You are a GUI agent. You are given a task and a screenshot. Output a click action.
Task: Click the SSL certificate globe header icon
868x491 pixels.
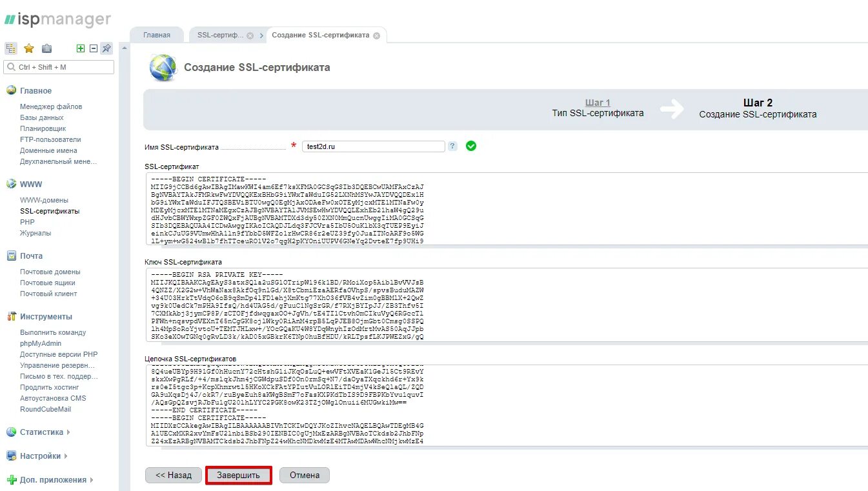(x=163, y=67)
